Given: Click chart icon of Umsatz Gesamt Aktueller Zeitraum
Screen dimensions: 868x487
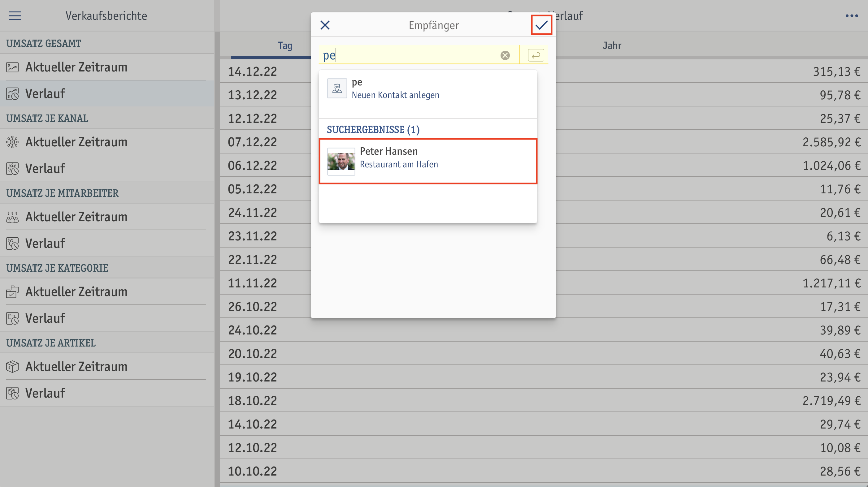Looking at the screenshot, I should (x=12, y=67).
